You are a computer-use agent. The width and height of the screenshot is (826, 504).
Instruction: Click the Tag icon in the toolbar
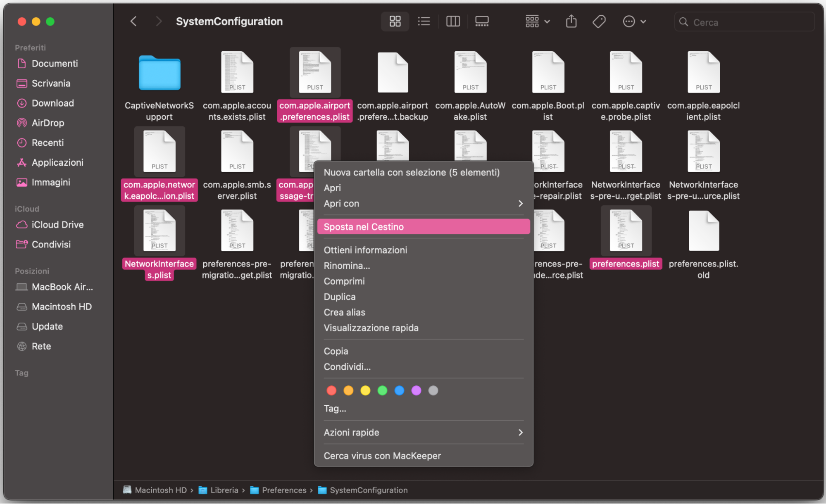tap(599, 21)
